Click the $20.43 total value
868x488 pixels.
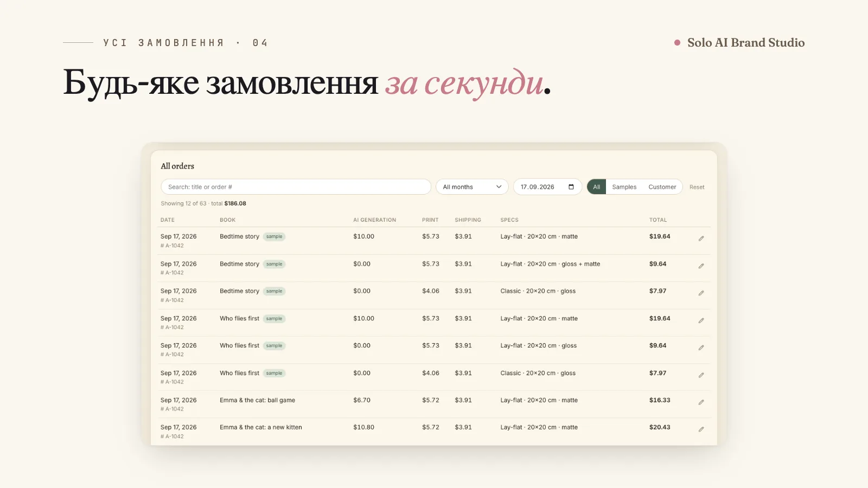[660, 427]
